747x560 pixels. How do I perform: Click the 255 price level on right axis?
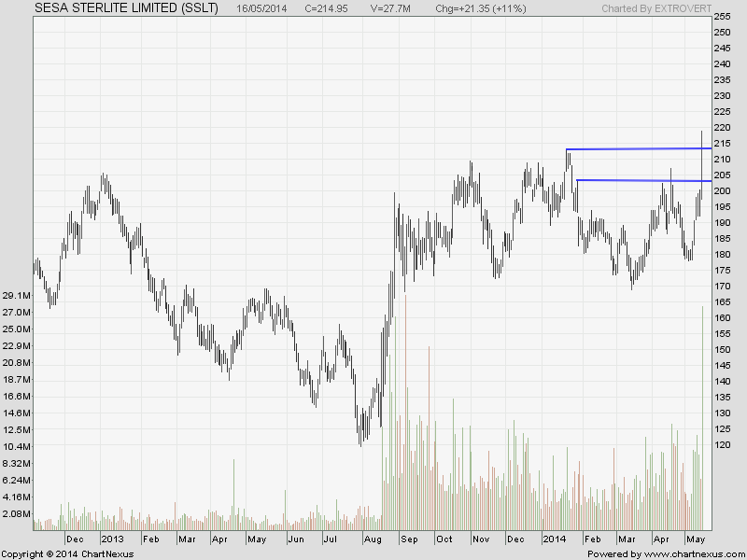(722, 17)
